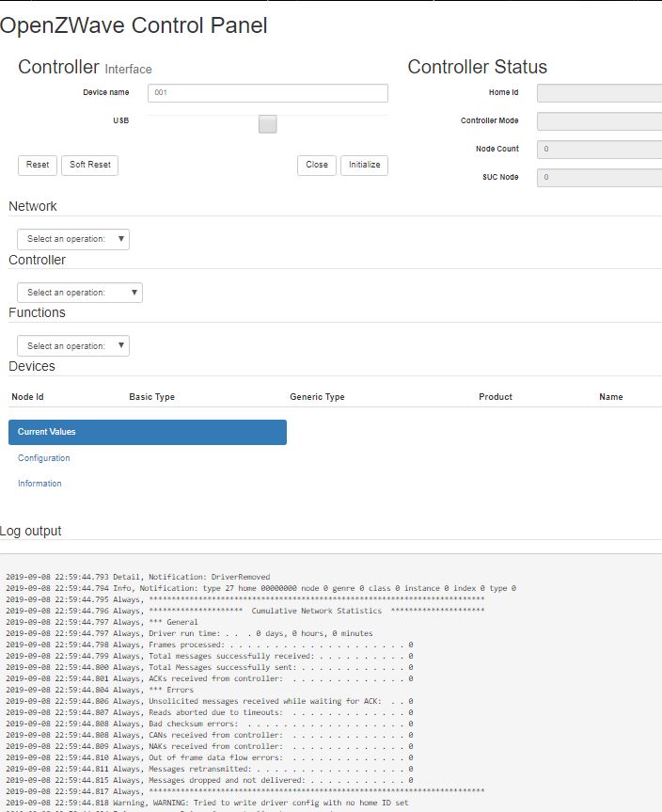This screenshot has height=812, width=662.
Task: Click the Product column header
Action: (x=496, y=397)
